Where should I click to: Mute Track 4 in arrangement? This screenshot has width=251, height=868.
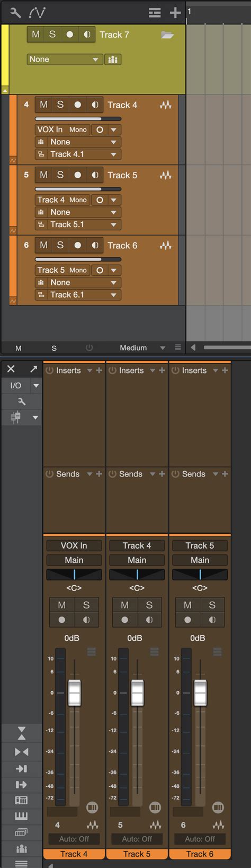click(x=43, y=105)
